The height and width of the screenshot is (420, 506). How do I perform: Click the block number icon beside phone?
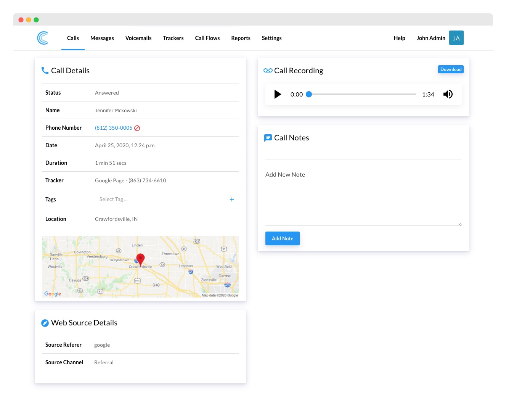point(137,128)
